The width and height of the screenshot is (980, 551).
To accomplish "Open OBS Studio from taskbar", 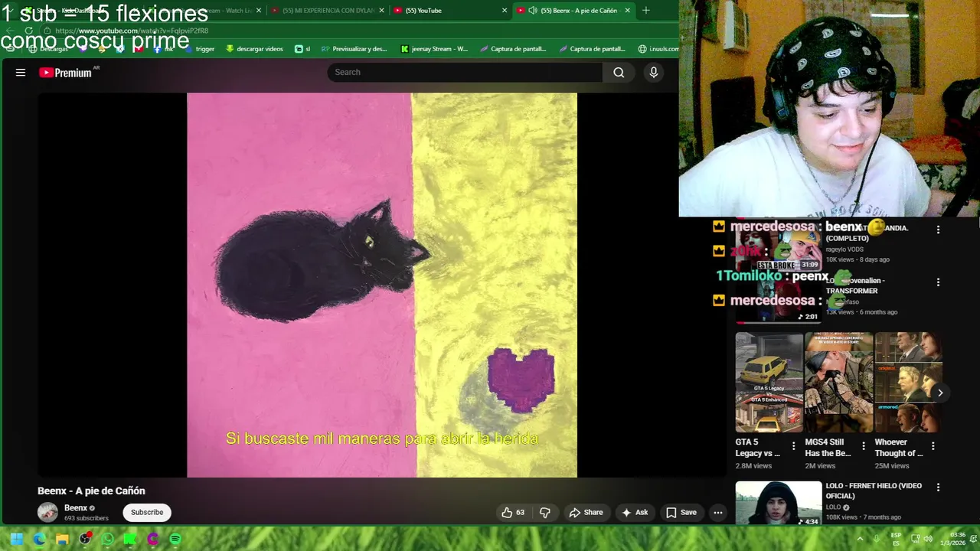I will 85,539.
